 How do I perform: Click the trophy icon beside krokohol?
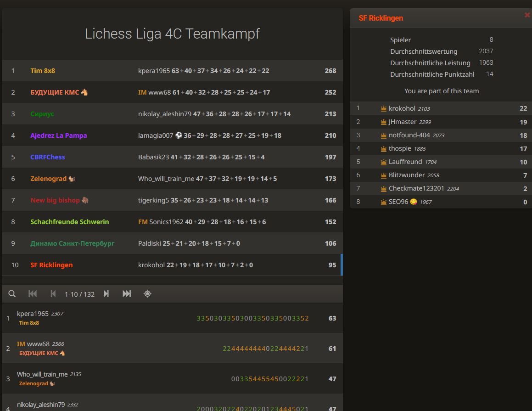tap(383, 108)
